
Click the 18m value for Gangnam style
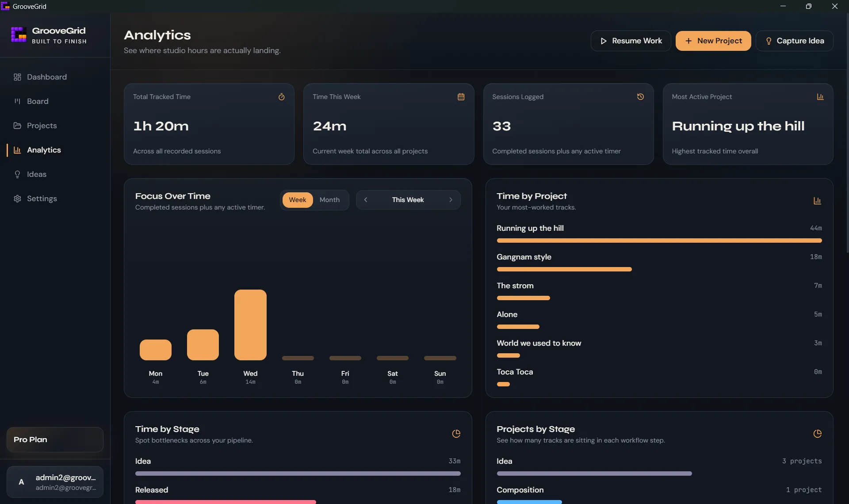816,257
